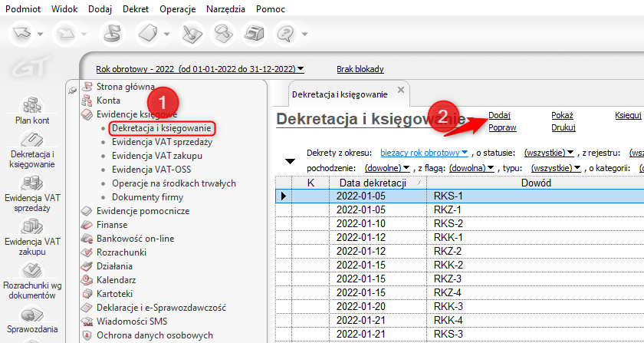Click the Back navigation arrow icon
This screenshot has height=343, width=644.
22,34
